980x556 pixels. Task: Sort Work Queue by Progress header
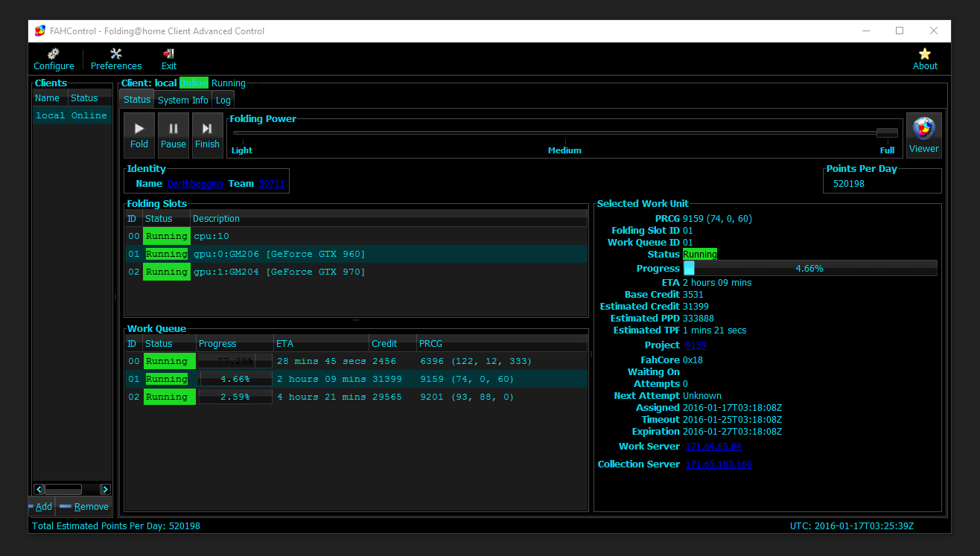[235, 343]
